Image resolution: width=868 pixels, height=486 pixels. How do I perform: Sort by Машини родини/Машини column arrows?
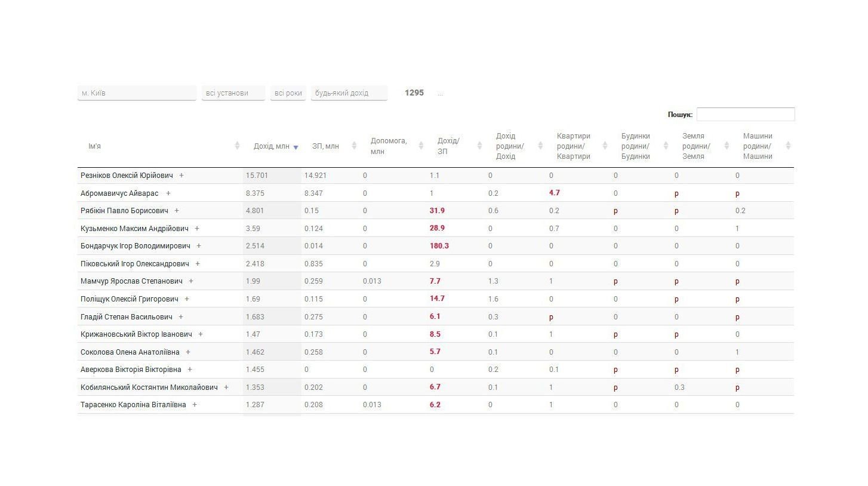[788, 146]
